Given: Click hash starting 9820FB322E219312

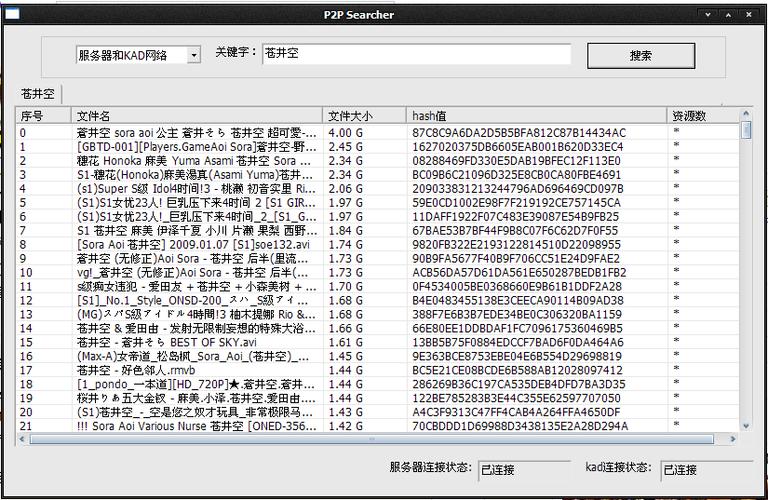Looking at the screenshot, I should 516,244.
